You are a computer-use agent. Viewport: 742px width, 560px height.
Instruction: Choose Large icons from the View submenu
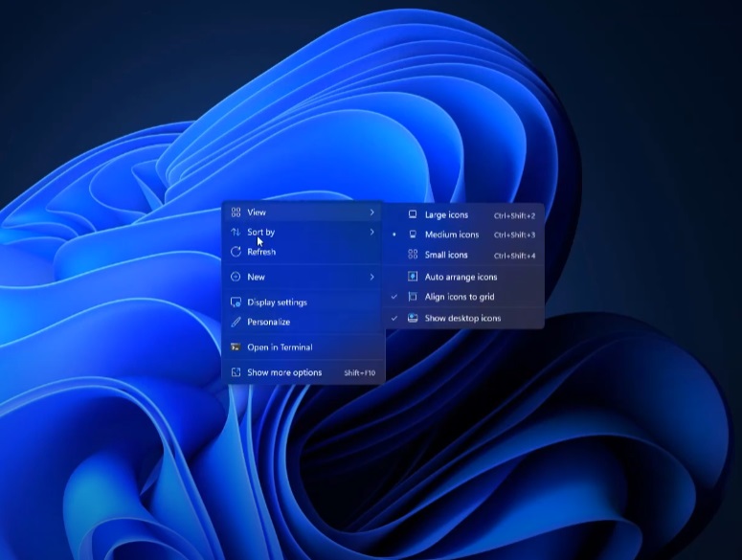pyautogui.click(x=446, y=215)
